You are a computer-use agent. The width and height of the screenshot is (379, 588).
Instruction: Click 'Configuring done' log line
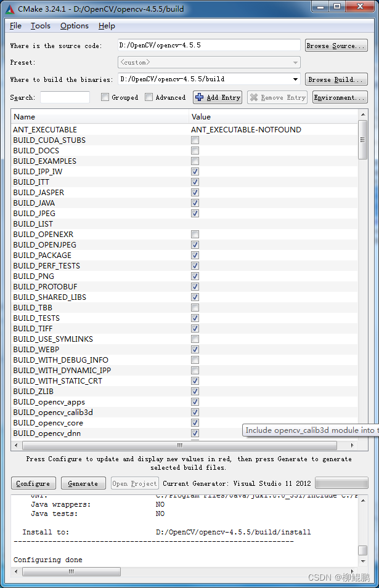point(48,560)
